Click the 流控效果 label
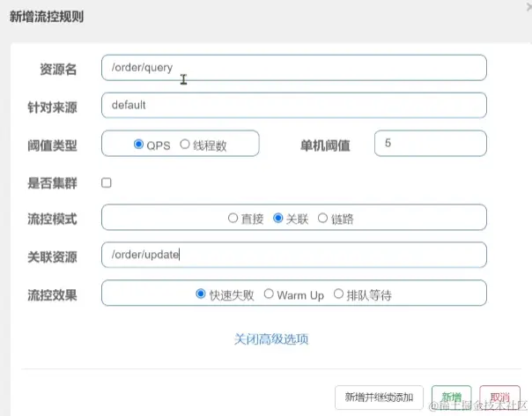 (52, 295)
